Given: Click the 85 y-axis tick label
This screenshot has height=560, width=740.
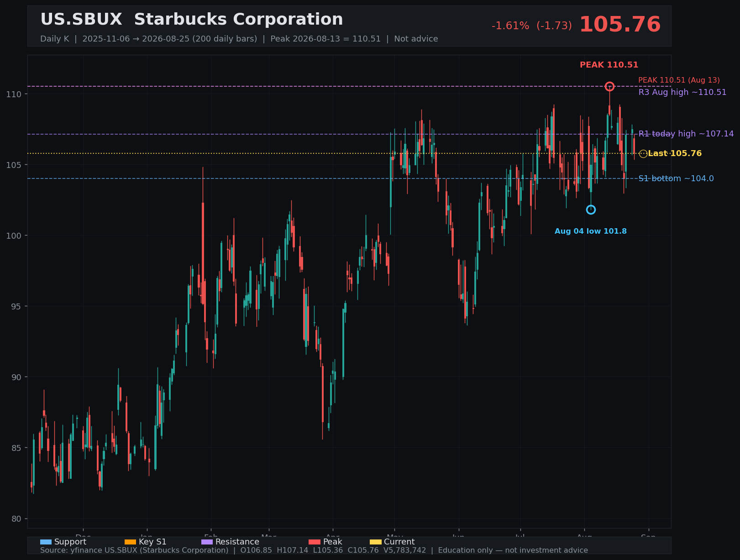Looking at the screenshot, I should click(16, 448).
